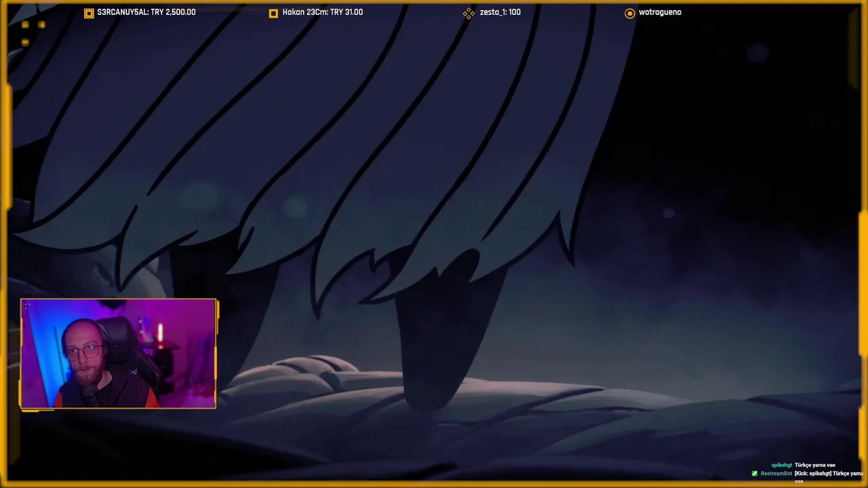Click RestreamBot's '[Kick: spikehgt]' chat message

pos(829,476)
